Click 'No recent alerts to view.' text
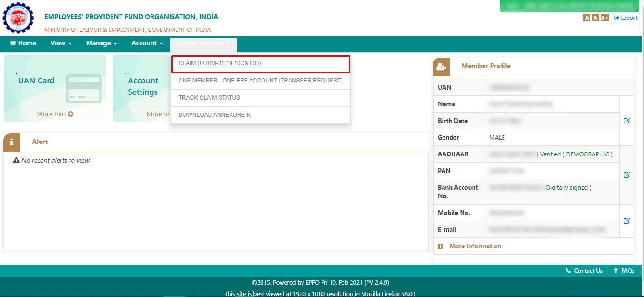The height and width of the screenshot is (297, 644). (x=56, y=160)
